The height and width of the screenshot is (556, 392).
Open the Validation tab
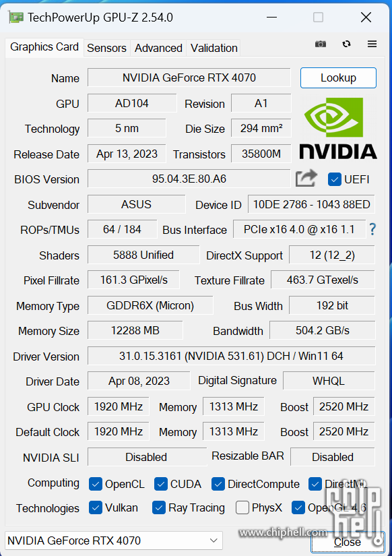click(x=214, y=48)
